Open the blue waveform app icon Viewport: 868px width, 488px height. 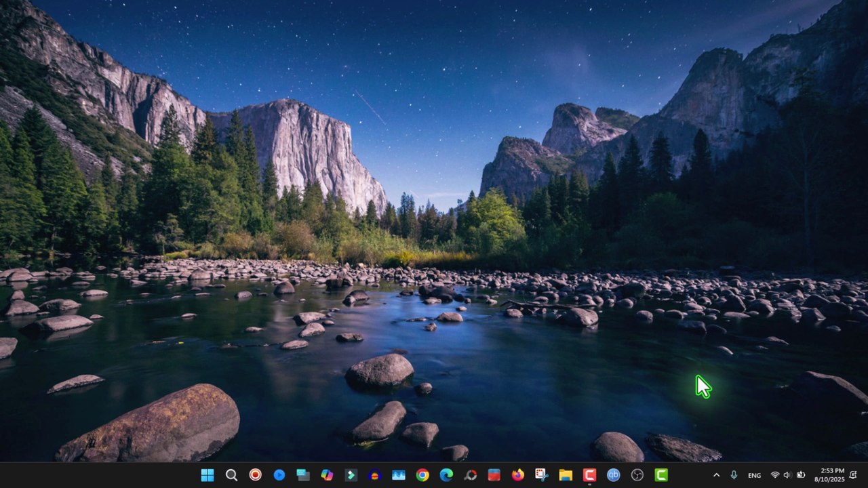[399, 475]
